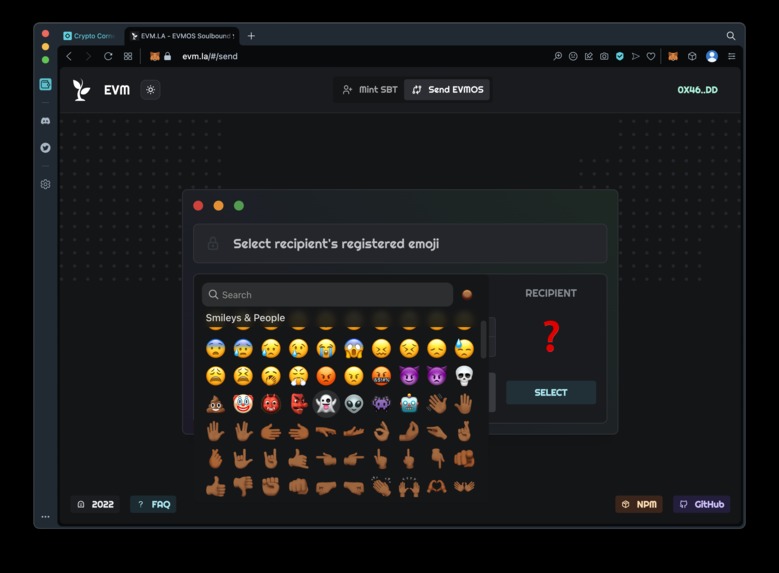Click the snapshot camera icon
779x573 pixels.
(x=604, y=56)
